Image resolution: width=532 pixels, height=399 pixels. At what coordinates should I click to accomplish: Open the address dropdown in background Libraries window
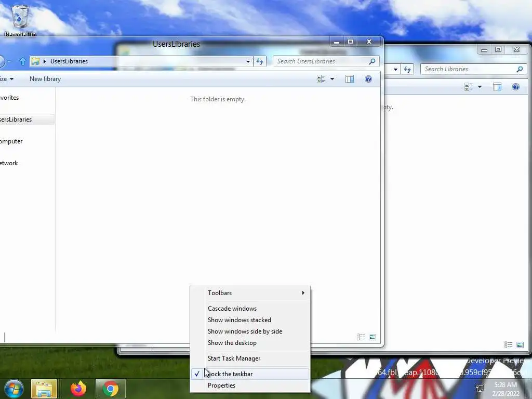[x=395, y=69]
